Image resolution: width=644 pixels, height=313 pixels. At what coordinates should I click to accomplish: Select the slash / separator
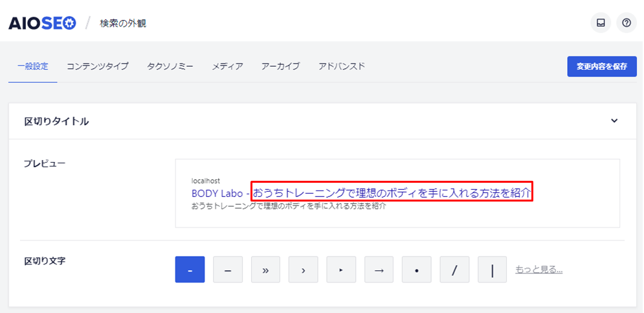[x=454, y=270]
